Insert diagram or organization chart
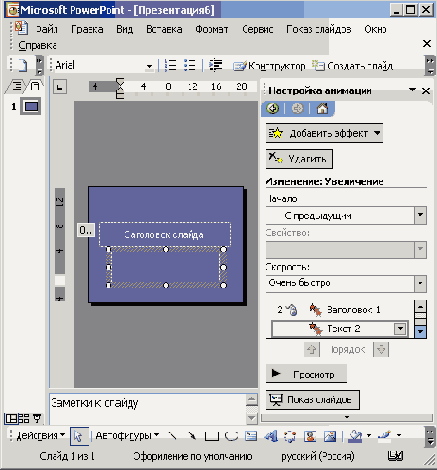The image size is (437, 470). tap(290, 436)
